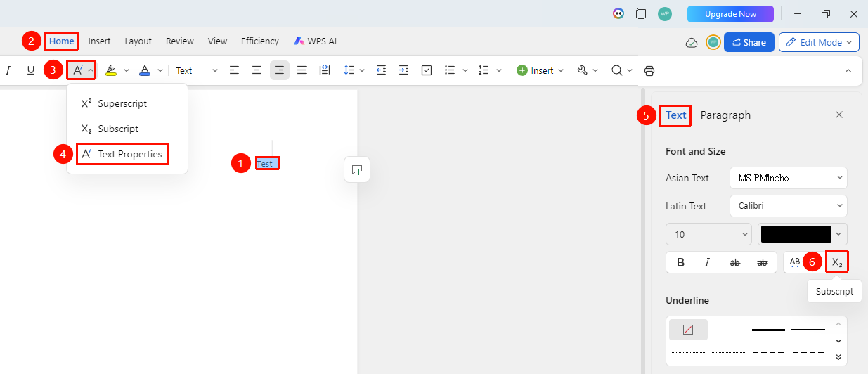The width and height of the screenshot is (868, 374).
Task: Expand the font size 10 dropdown
Action: click(708, 234)
